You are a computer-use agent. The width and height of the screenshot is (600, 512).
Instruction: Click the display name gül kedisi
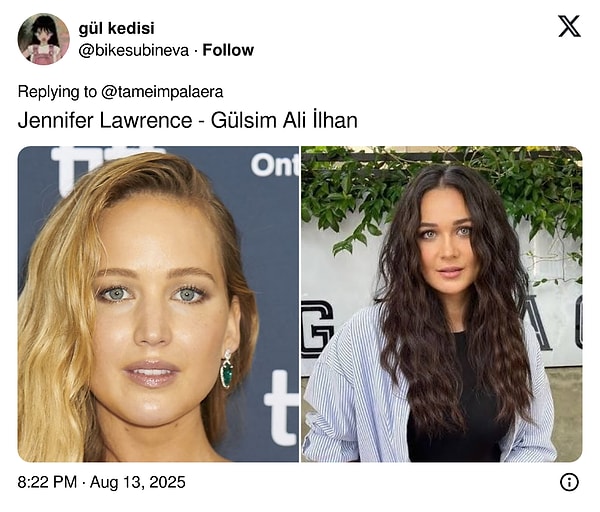pos(117,28)
